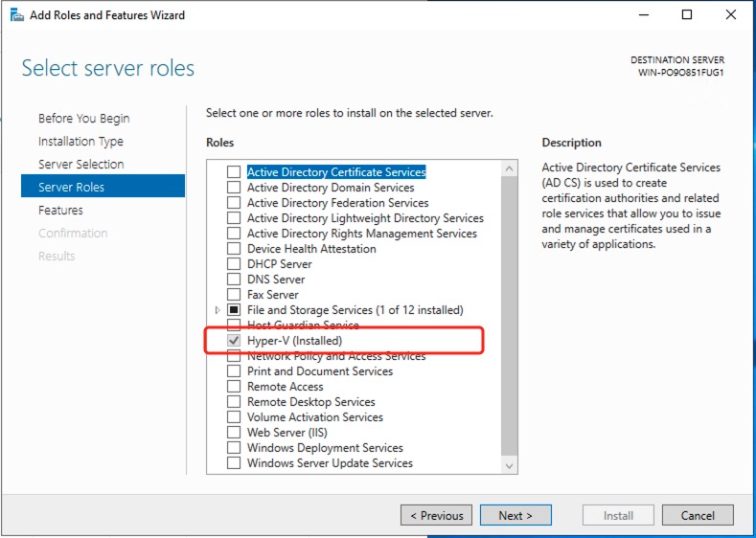Maximize the wizard window

(687, 15)
